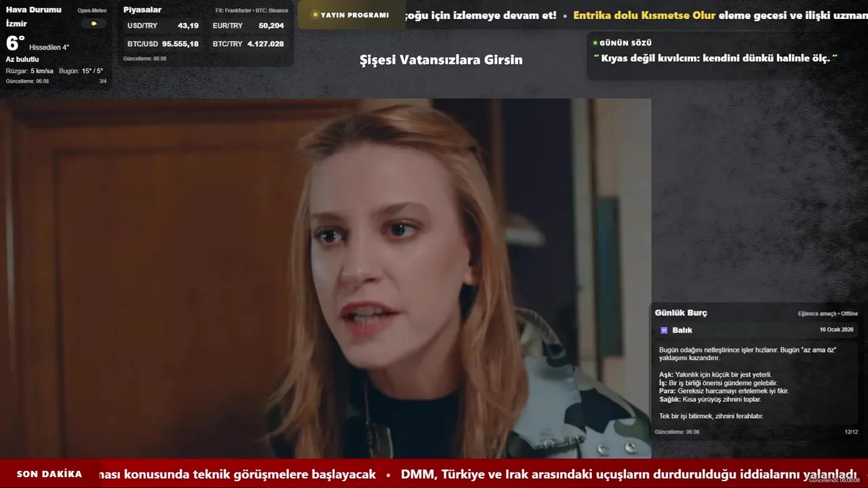Click the DMM, Türkiye ve Irak headline

pos(629,474)
